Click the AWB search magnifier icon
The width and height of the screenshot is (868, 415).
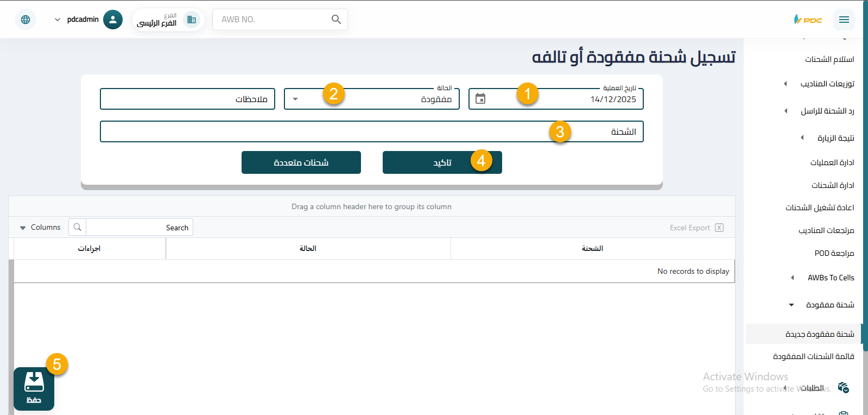point(336,20)
